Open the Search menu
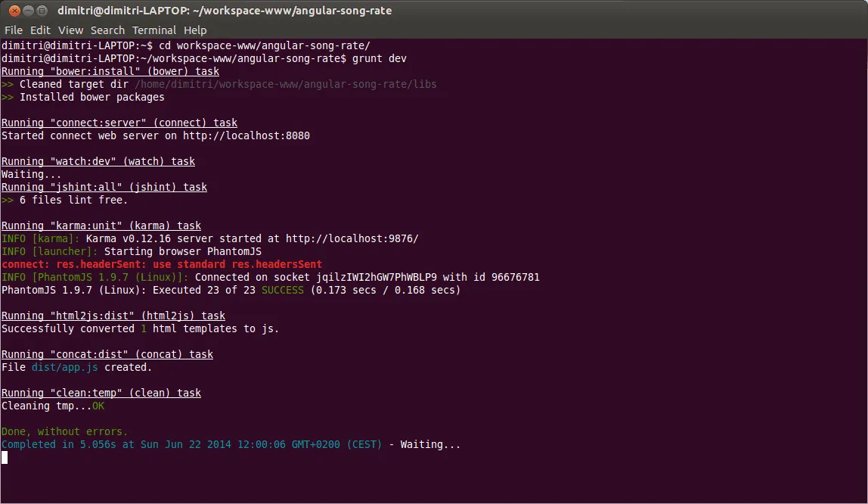The height and width of the screenshot is (504, 868). click(x=107, y=30)
